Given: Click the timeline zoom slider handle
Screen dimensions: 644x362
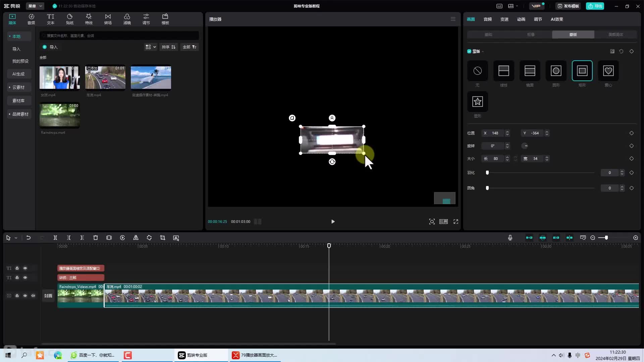Looking at the screenshot, I should 606,238.
